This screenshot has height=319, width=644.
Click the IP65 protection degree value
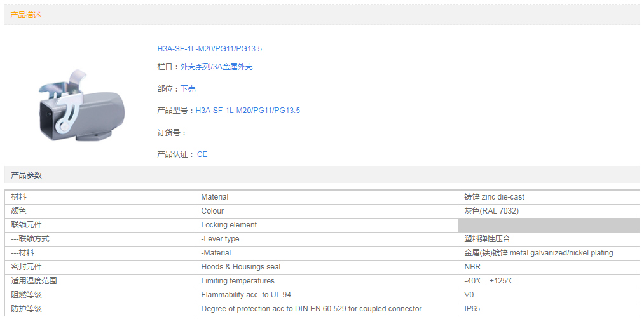click(472, 309)
